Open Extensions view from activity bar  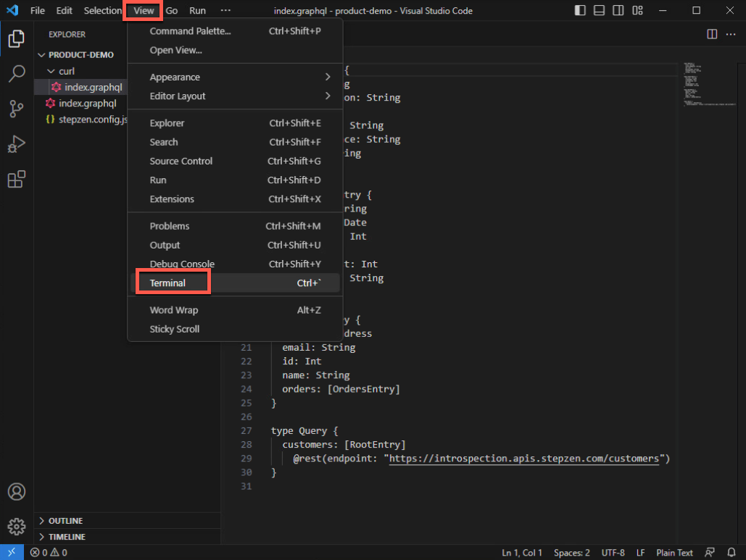pyautogui.click(x=16, y=180)
